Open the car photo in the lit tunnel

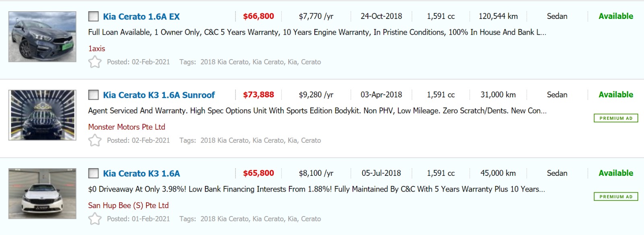pos(42,115)
